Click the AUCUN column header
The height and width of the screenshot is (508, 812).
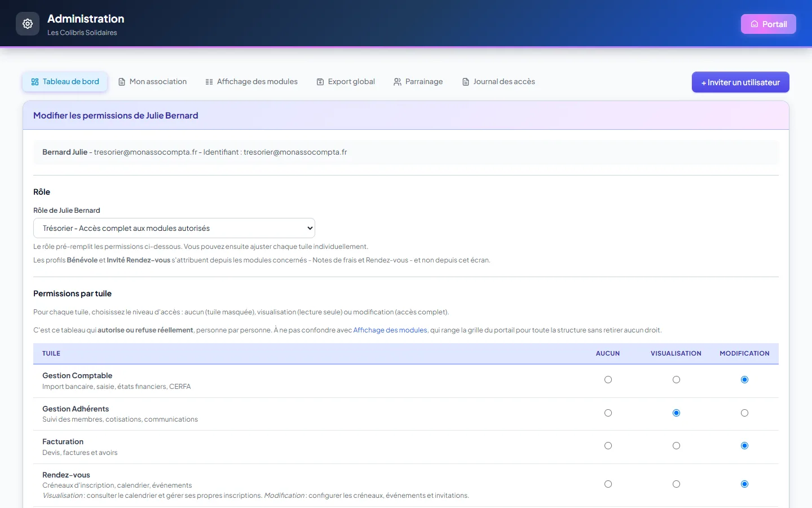(x=608, y=353)
